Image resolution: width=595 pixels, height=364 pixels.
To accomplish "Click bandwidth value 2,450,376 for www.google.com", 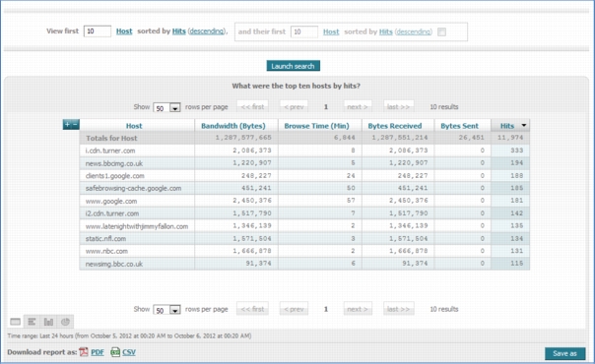I will 252,201.
